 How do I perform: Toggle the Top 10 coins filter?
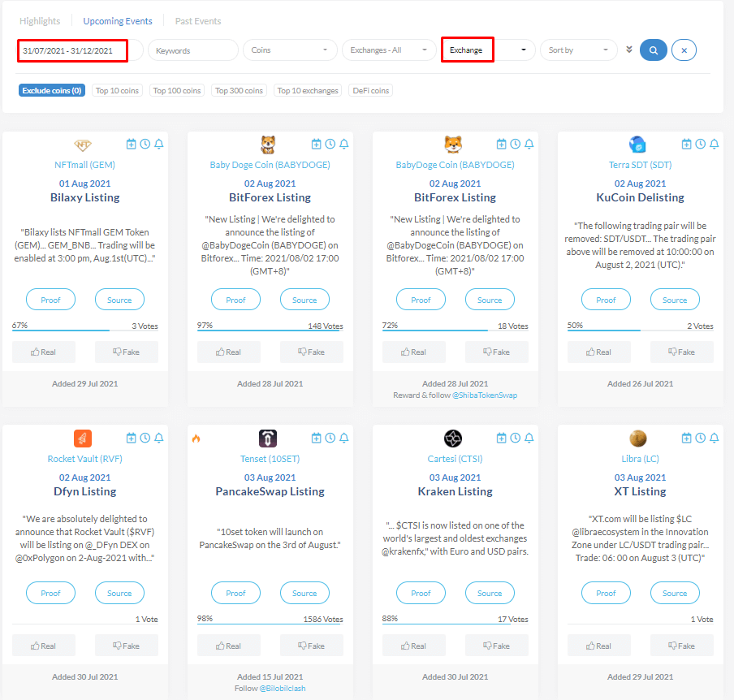point(117,90)
